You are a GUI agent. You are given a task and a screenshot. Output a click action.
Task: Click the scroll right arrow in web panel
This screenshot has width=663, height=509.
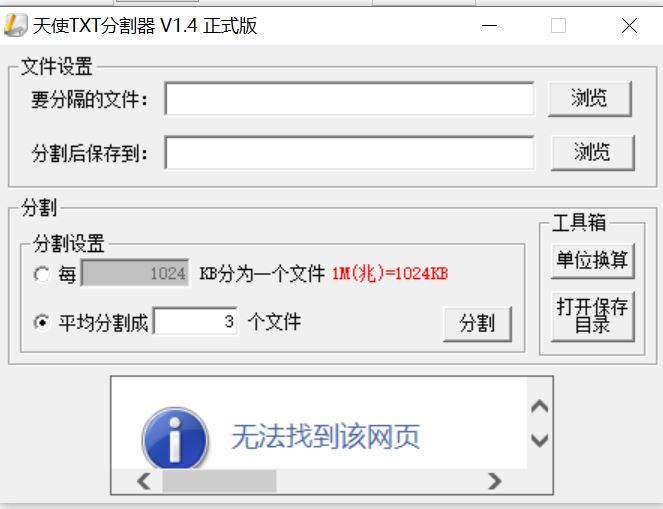coord(494,481)
